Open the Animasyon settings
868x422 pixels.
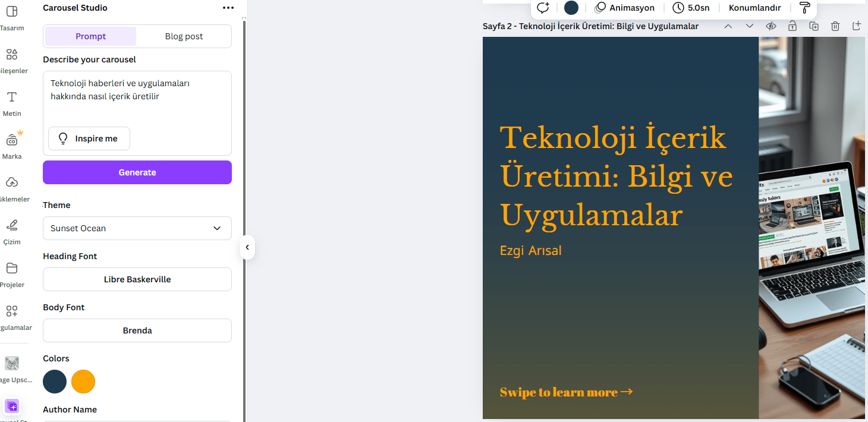(x=625, y=8)
